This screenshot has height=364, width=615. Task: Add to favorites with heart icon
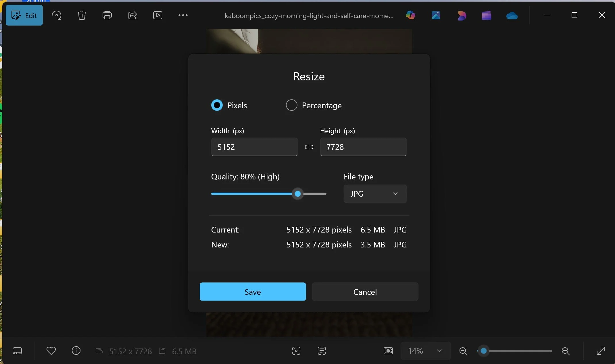tap(51, 351)
